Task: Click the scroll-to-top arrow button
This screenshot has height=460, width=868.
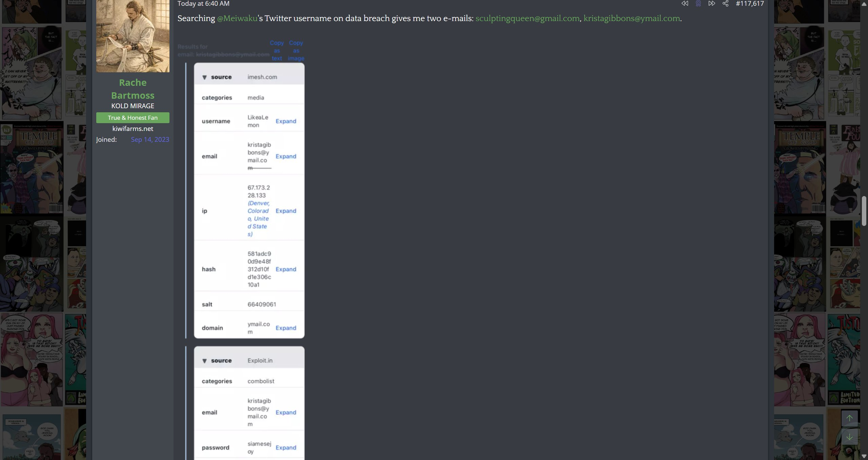Action: (849, 418)
